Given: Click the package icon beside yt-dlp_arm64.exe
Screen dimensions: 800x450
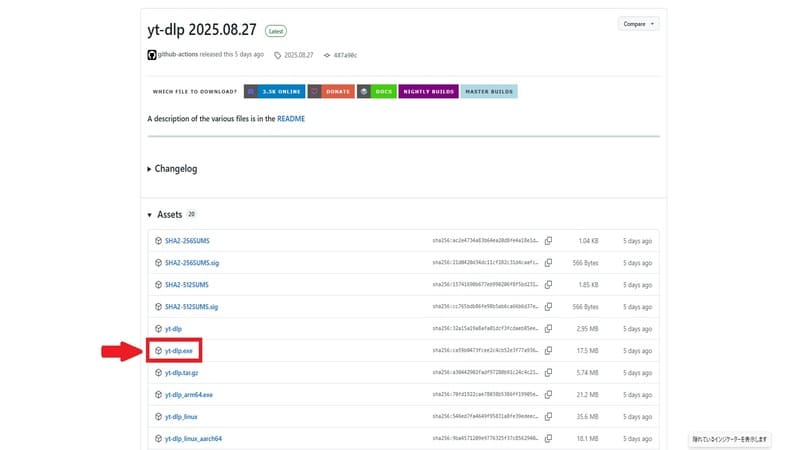Looking at the screenshot, I should click(158, 394).
